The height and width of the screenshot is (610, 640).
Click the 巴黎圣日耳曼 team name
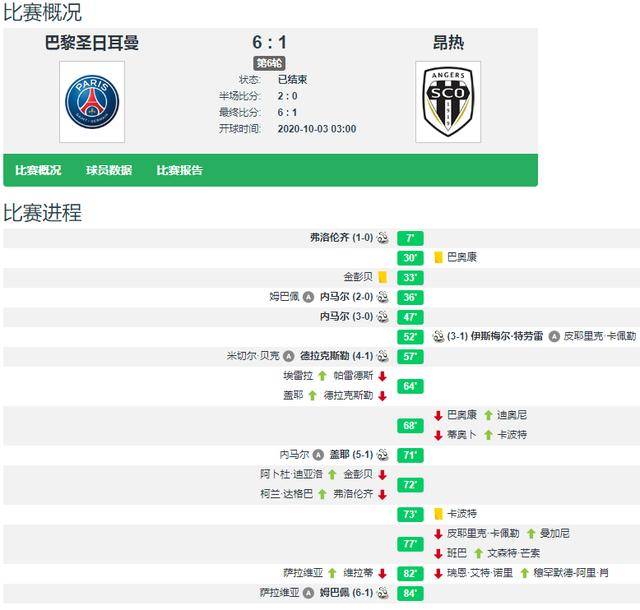pos(92,43)
